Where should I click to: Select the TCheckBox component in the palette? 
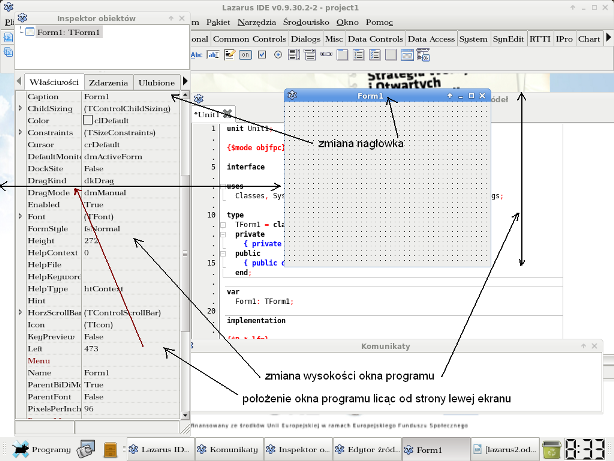click(262, 55)
